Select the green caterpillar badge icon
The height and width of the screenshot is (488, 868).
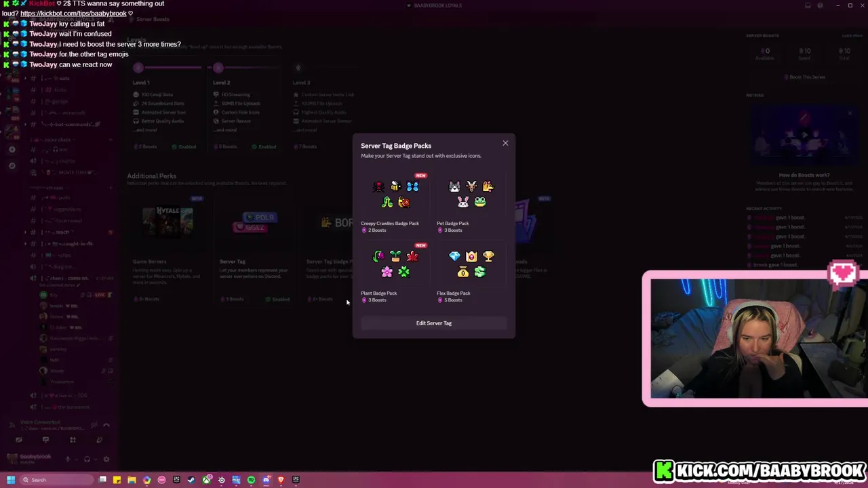click(387, 202)
